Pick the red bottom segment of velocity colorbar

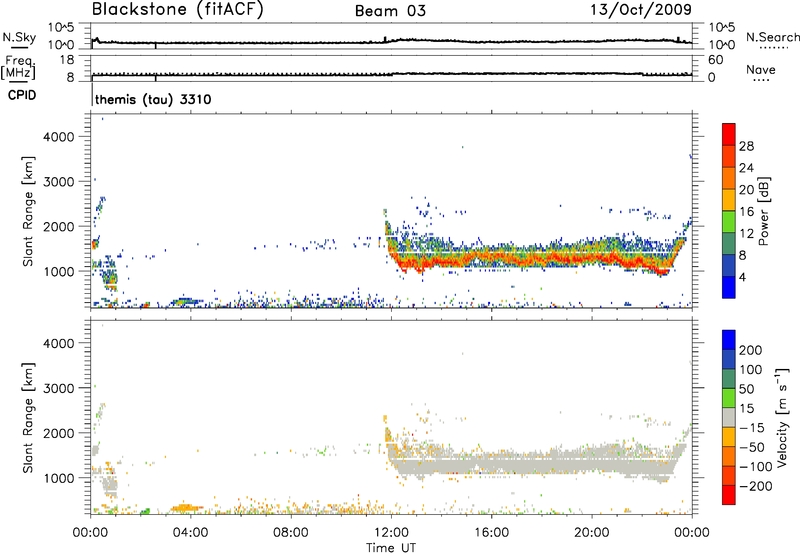coord(729,495)
